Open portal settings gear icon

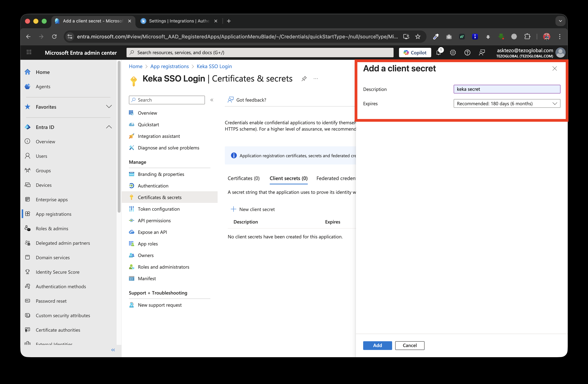point(453,53)
